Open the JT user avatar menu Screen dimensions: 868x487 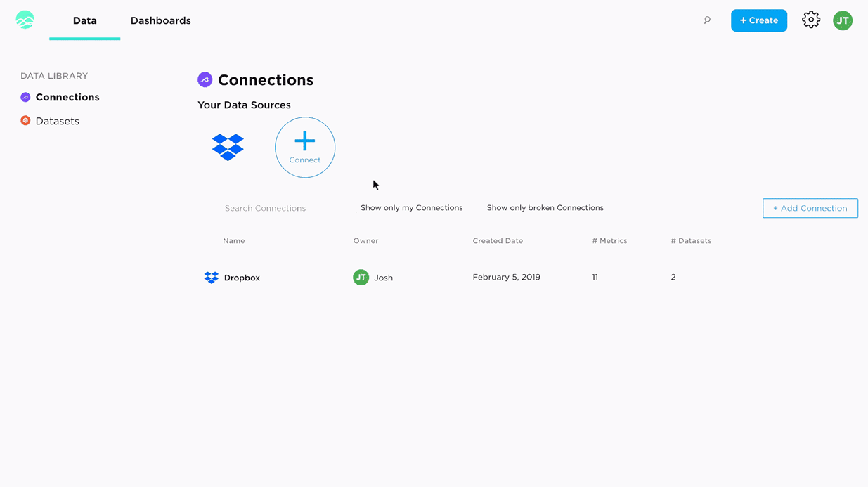tap(843, 20)
